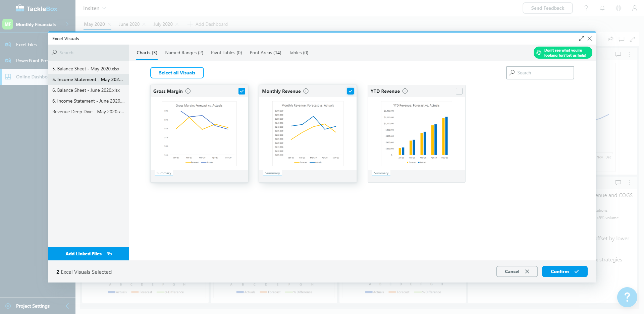The image size is (644, 314).
Task: Click the Send Feedback button
Action: click(547, 8)
